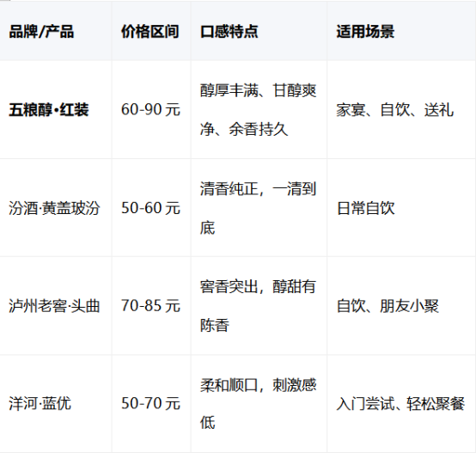476x453 pixels.
Task: Select the 入门尝试、轻松聚餐 scenario cell
Action: tap(400, 403)
